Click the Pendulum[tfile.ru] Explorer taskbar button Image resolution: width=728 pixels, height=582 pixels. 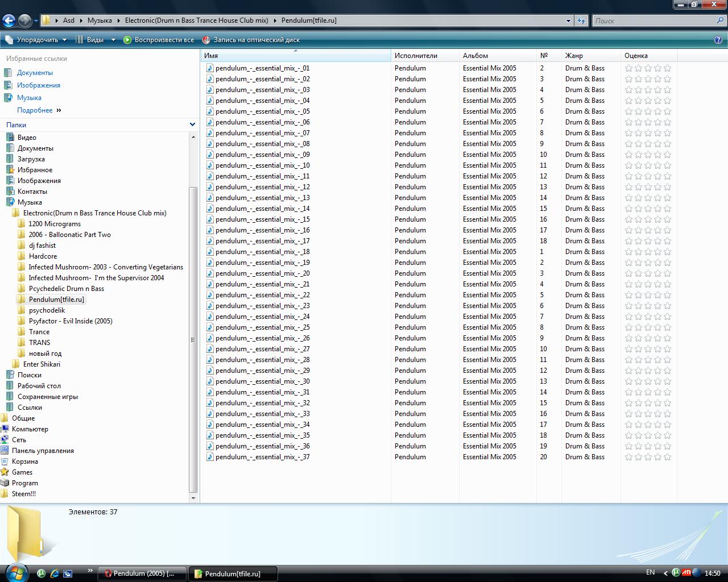233,573
